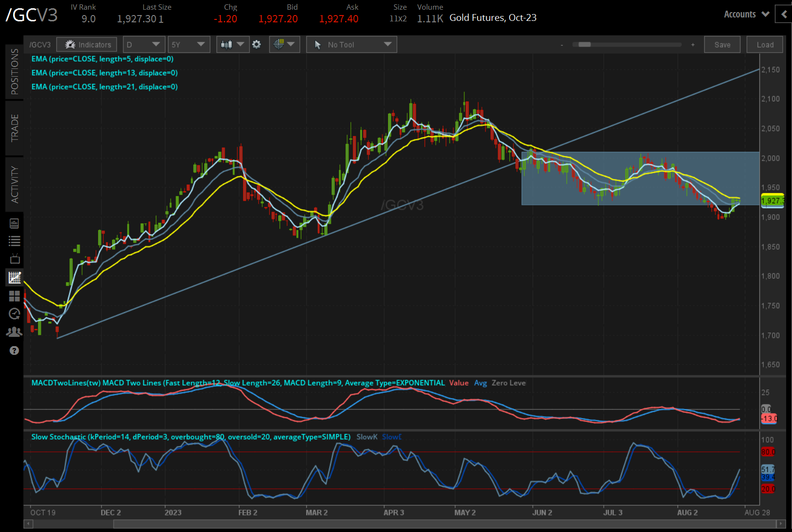Viewport: 792px width, 532px height.
Task: Collapse the right panel with the arrow
Action: click(784, 15)
